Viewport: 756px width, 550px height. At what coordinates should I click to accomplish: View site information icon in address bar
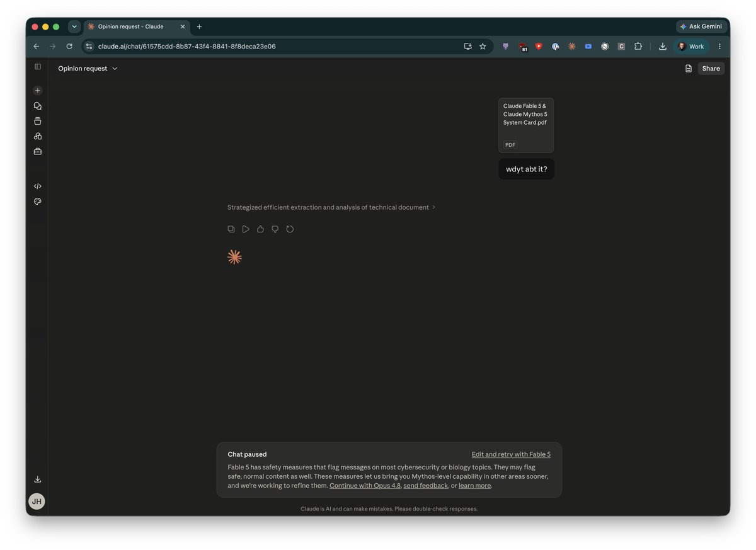(89, 47)
